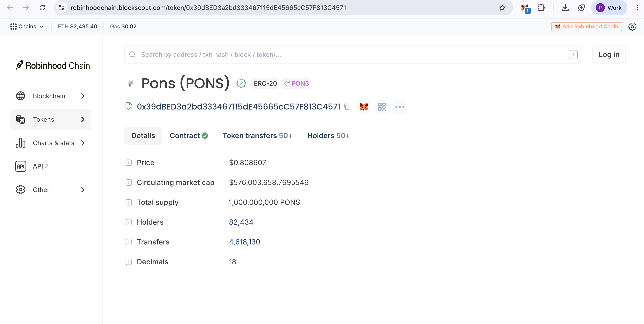The width and height of the screenshot is (644, 324).
Task: Switch to the Holders tab
Action: coord(328,135)
